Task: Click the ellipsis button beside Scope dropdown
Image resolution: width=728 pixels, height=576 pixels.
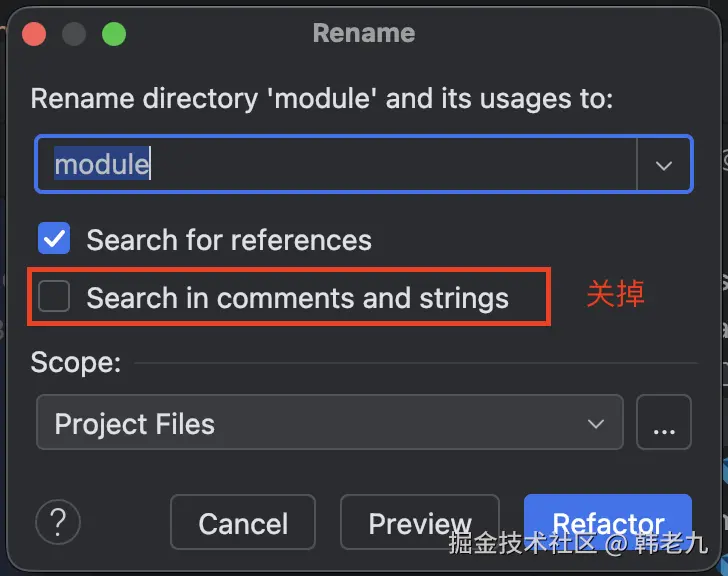Action: (664, 423)
